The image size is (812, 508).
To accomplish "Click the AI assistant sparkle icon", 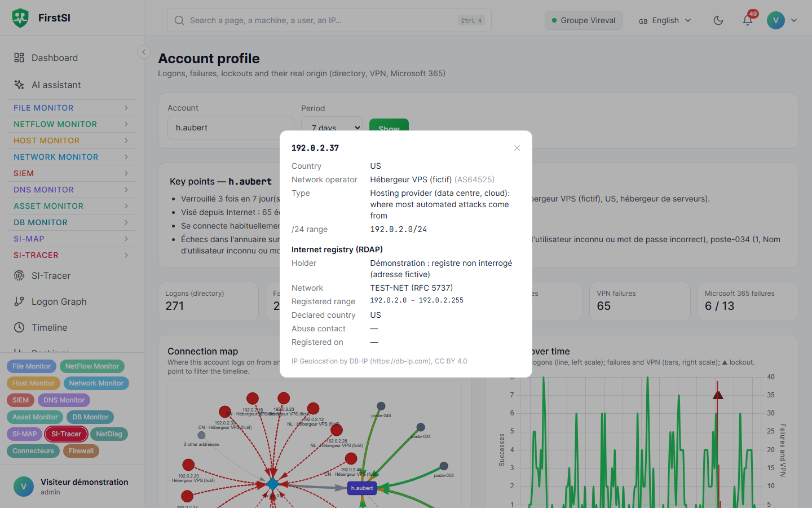I will pyautogui.click(x=19, y=85).
